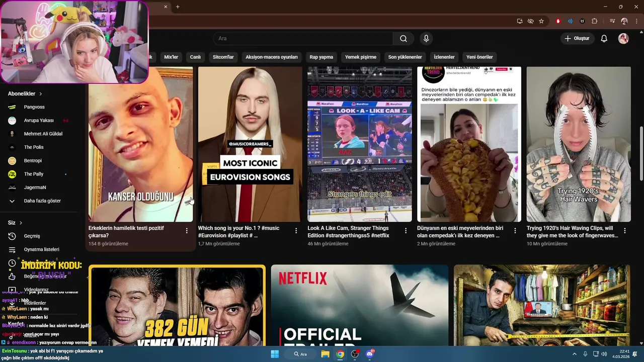Select the Son yüklenenler chip
Image resolution: width=644 pixels, height=362 pixels.
click(405, 57)
